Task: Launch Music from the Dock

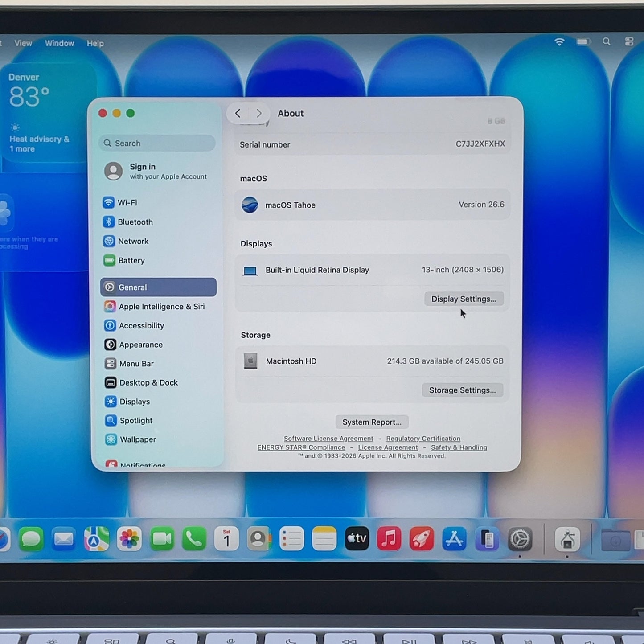Action: click(x=389, y=539)
